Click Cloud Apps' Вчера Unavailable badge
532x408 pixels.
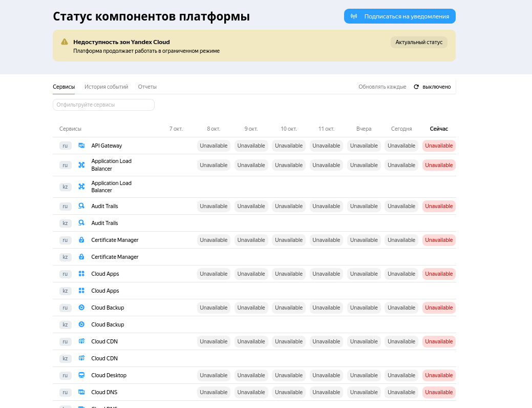pos(364,274)
